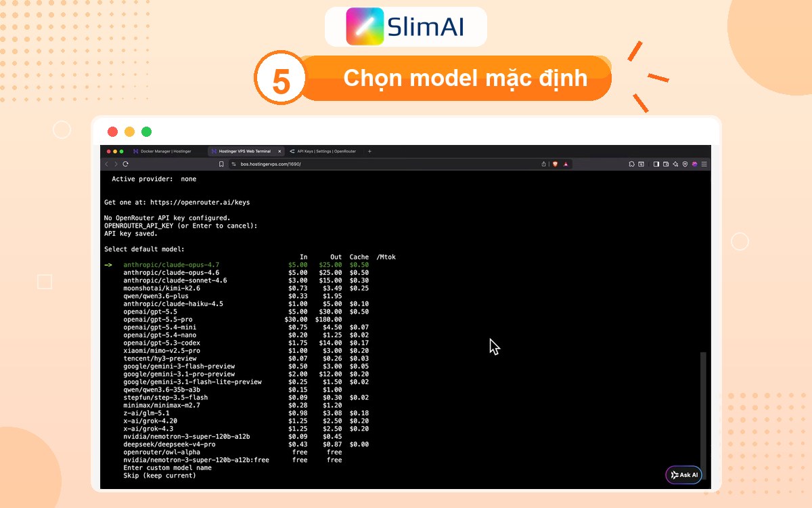Select xiaomi/mimo-v2.5-pro model
812x508 pixels.
[162, 351]
